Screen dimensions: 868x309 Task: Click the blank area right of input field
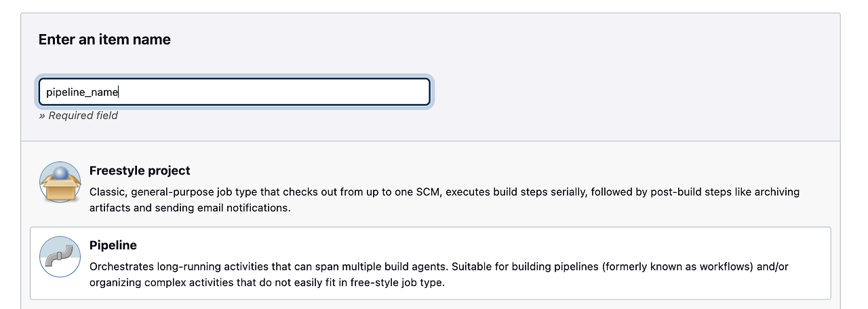coord(634,92)
